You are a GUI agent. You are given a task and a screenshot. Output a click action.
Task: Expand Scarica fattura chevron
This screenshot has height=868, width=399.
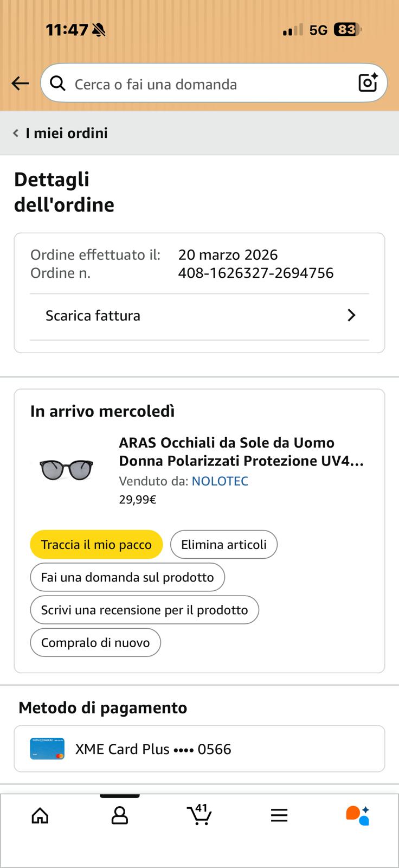point(351,315)
